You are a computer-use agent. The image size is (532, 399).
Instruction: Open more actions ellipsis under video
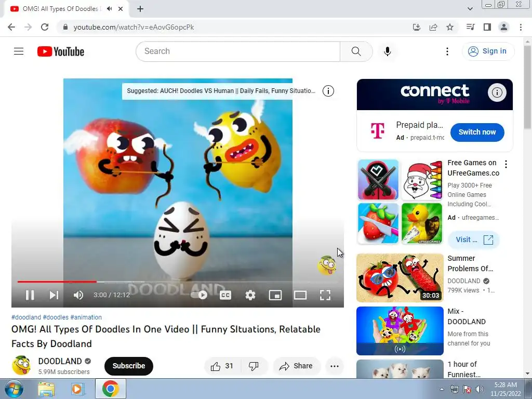pyautogui.click(x=335, y=366)
